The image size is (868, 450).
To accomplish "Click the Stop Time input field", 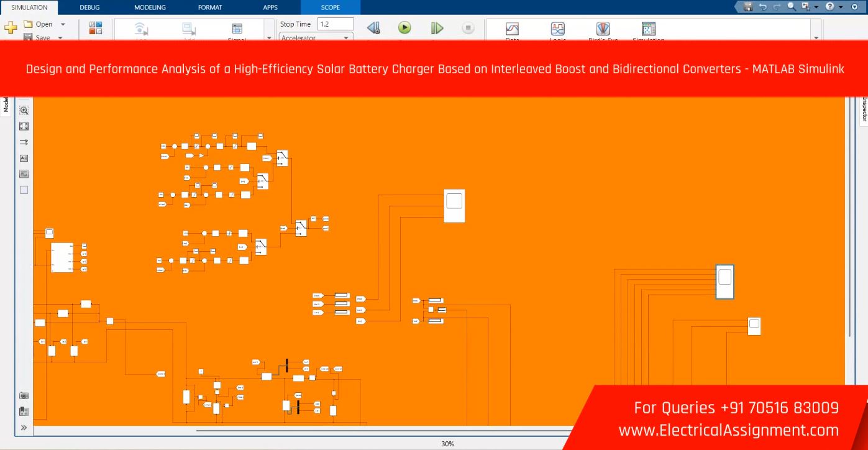I will 335,24.
